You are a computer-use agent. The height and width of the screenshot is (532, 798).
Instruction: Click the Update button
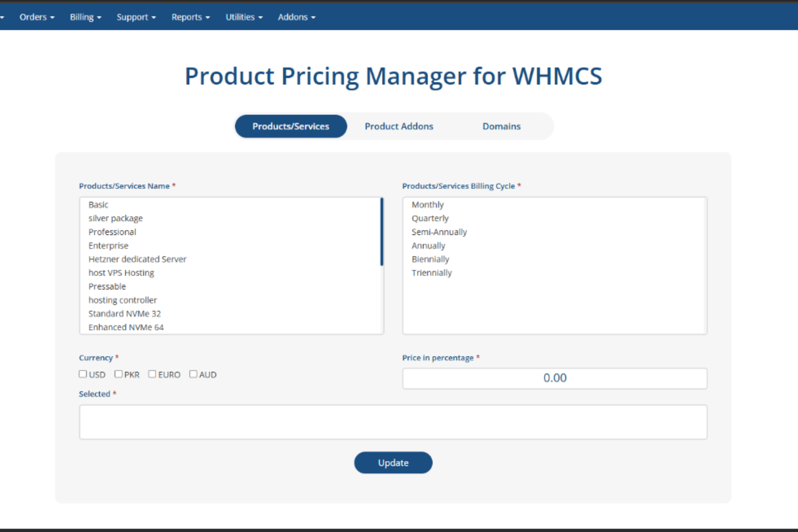coord(393,463)
